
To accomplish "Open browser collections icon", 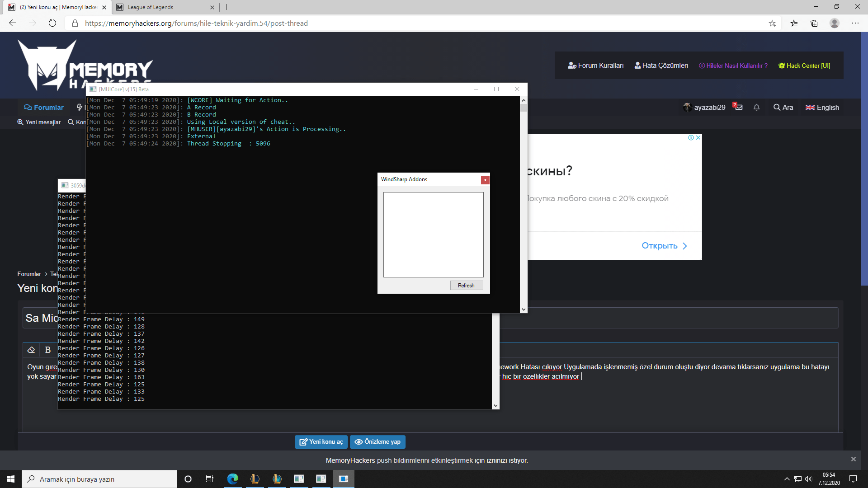I will pyautogui.click(x=814, y=23).
